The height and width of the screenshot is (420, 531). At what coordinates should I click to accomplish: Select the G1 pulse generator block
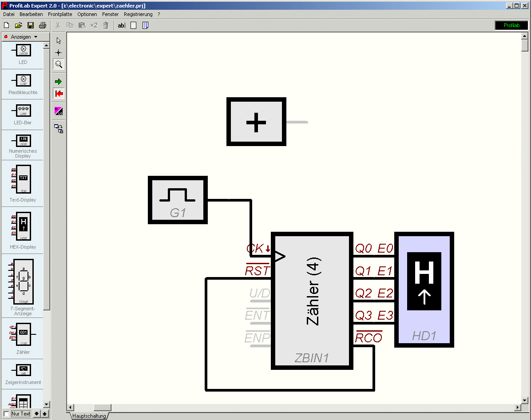(178, 200)
